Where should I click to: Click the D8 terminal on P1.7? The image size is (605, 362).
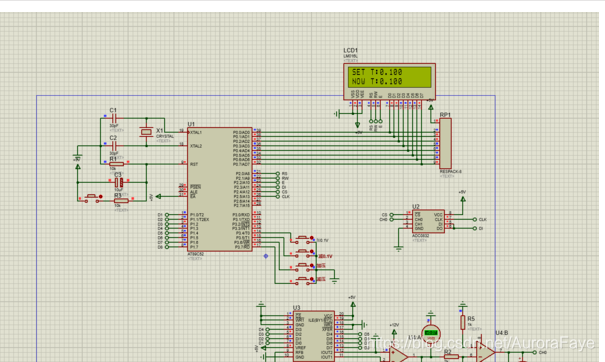coord(167,247)
